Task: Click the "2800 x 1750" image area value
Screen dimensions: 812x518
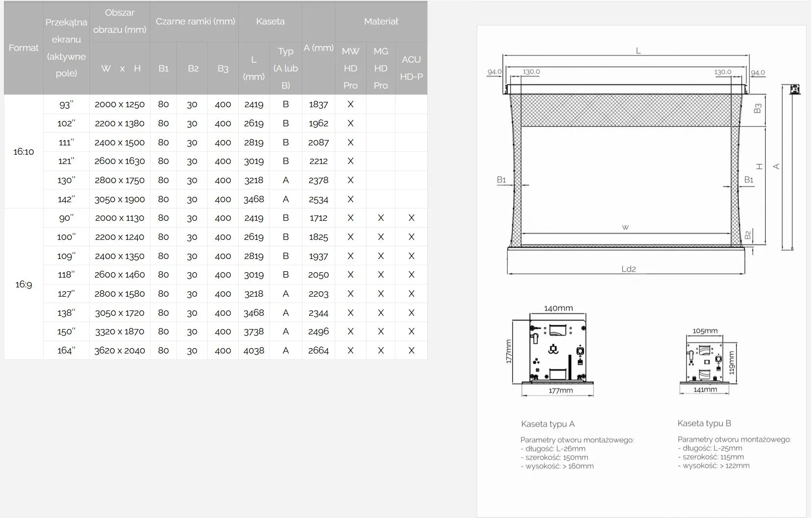Action: (x=120, y=180)
